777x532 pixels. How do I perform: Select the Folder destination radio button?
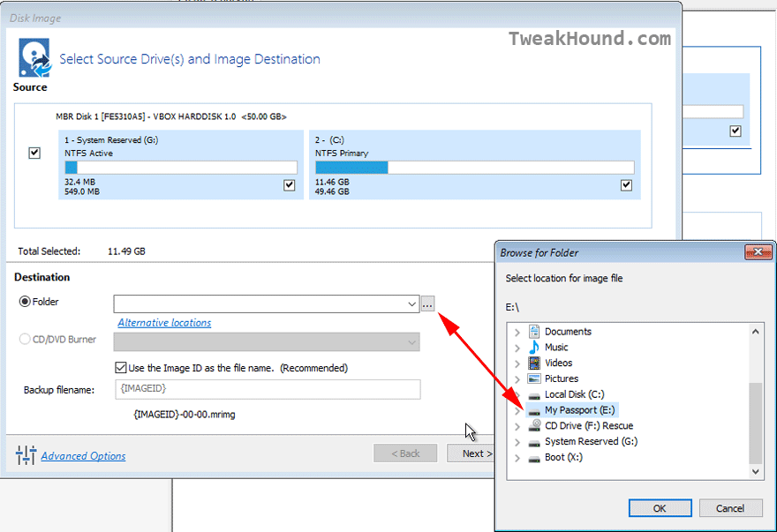(x=25, y=301)
